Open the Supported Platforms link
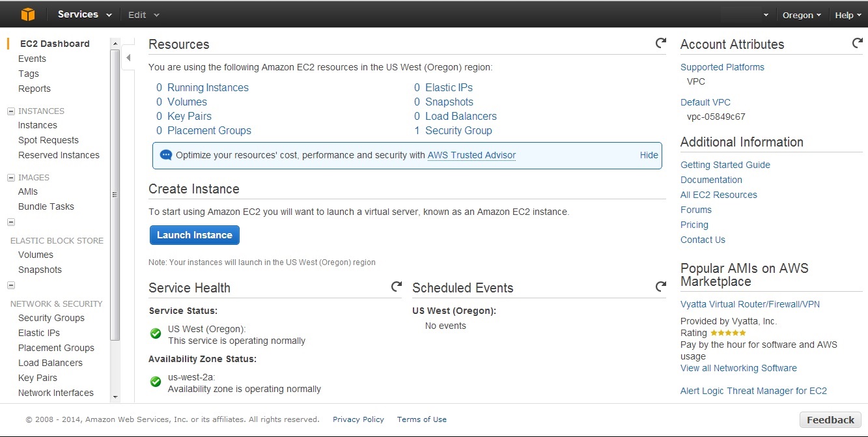Viewport: 868px width, 437px height. point(722,67)
